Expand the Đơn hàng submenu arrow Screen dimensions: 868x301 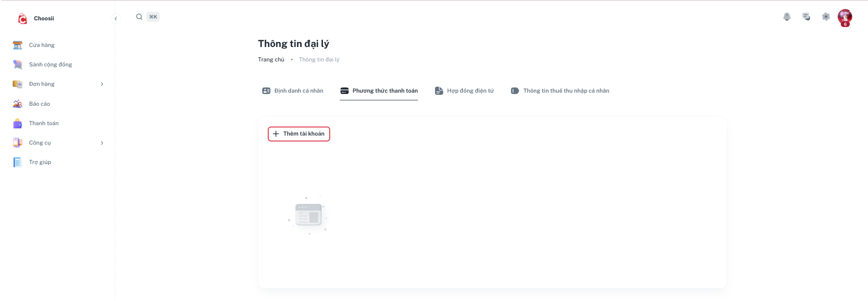point(102,84)
